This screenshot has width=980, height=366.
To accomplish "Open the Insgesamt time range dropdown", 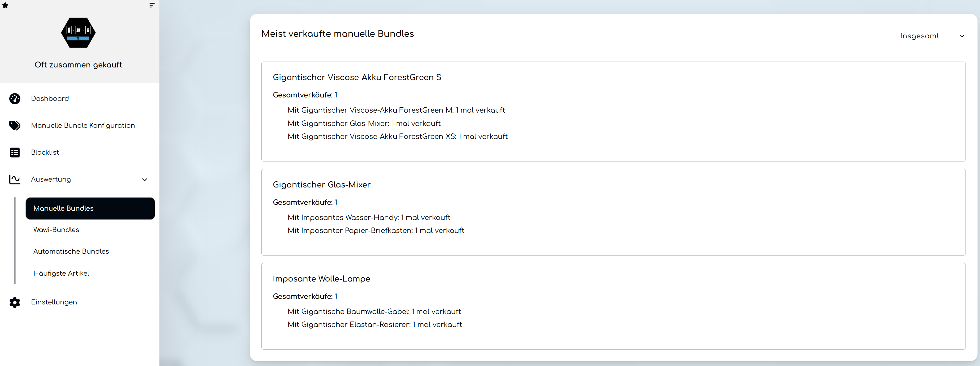I will [919, 36].
